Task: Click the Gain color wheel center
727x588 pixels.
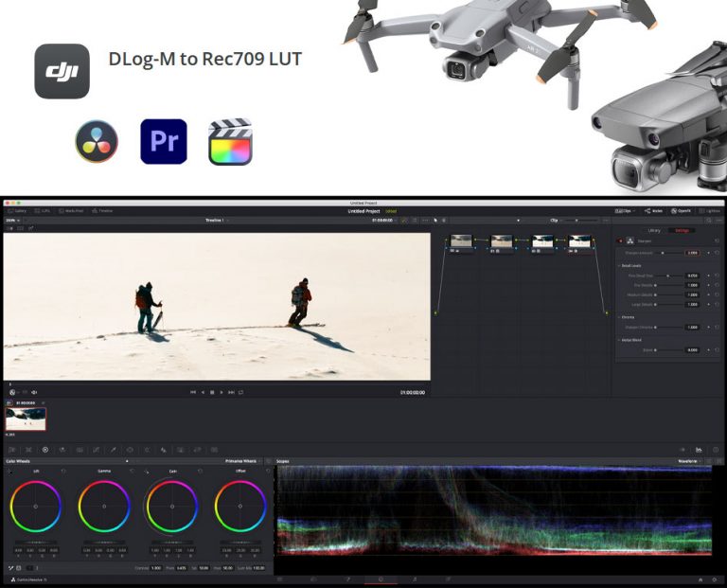Action: tap(172, 507)
